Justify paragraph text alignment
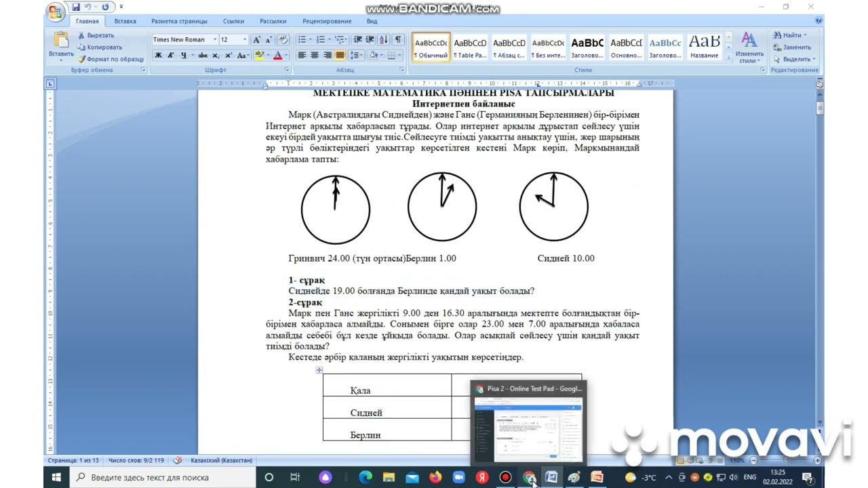 [340, 56]
